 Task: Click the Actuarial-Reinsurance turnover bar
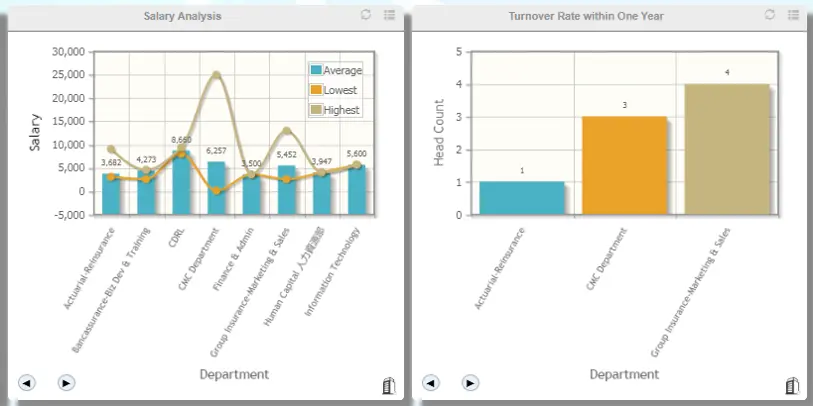click(522, 198)
